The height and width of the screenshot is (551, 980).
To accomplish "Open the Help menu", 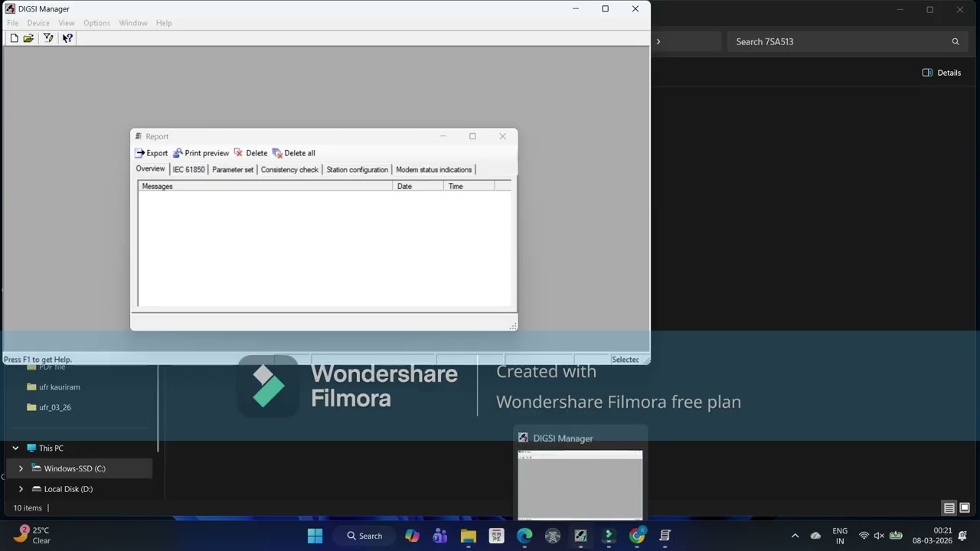I will coord(164,23).
